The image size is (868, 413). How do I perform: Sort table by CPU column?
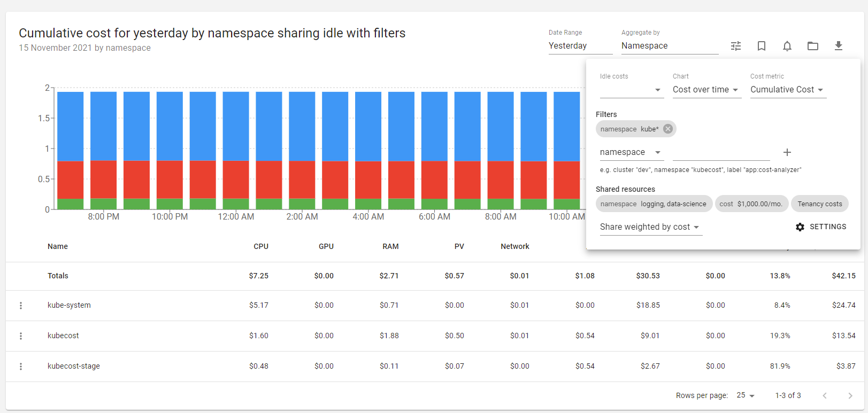[261, 246]
